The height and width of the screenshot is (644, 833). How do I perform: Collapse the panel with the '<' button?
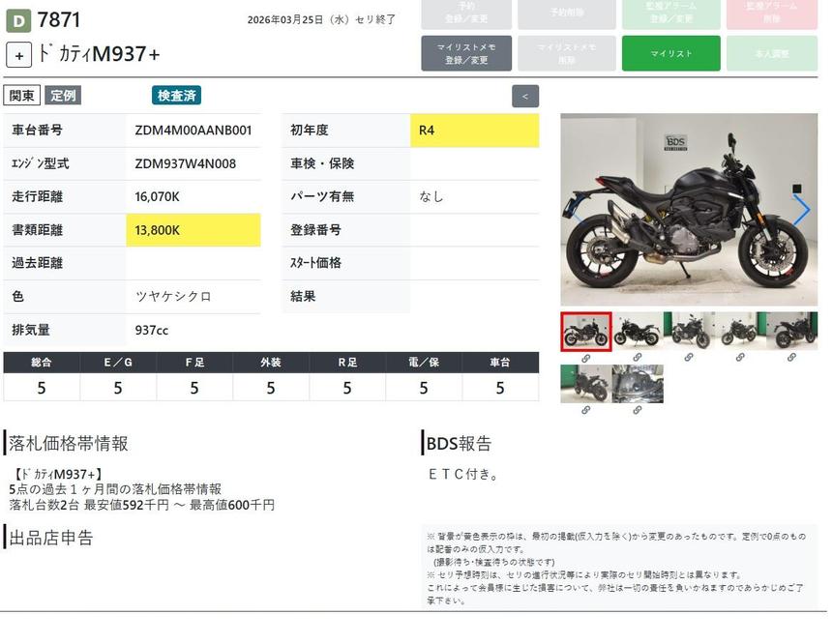[524, 96]
